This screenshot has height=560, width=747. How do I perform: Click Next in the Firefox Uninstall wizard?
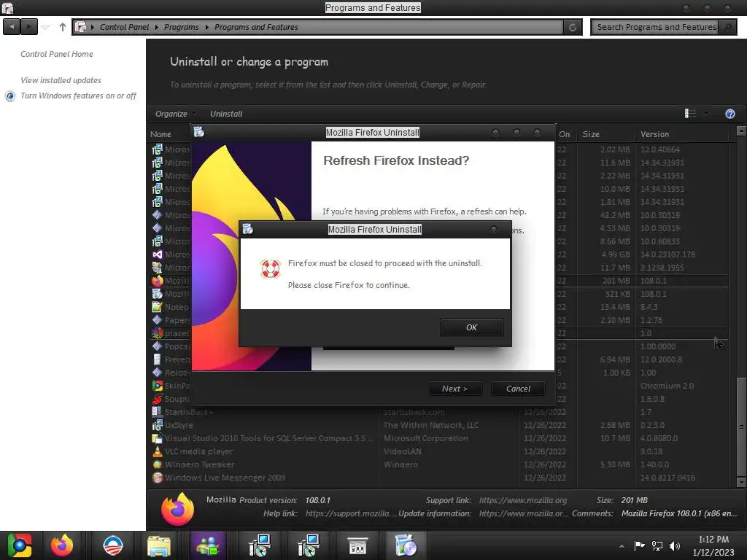click(455, 389)
